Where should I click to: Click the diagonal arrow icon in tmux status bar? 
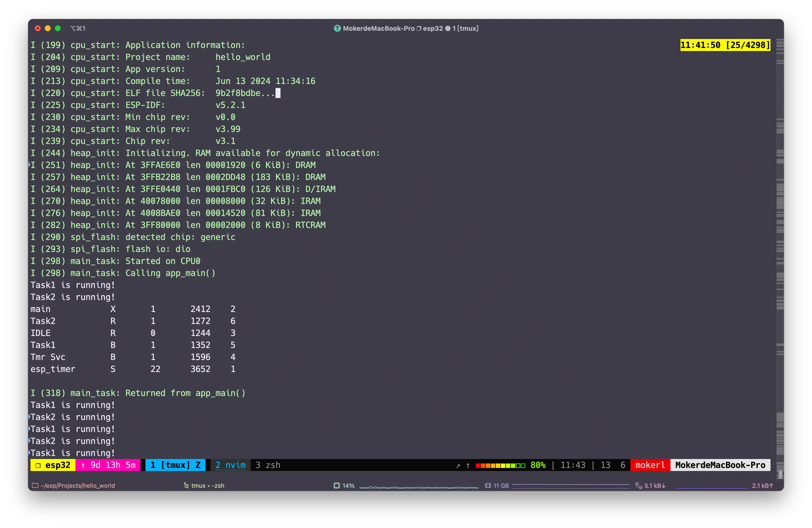pyautogui.click(x=458, y=465)
